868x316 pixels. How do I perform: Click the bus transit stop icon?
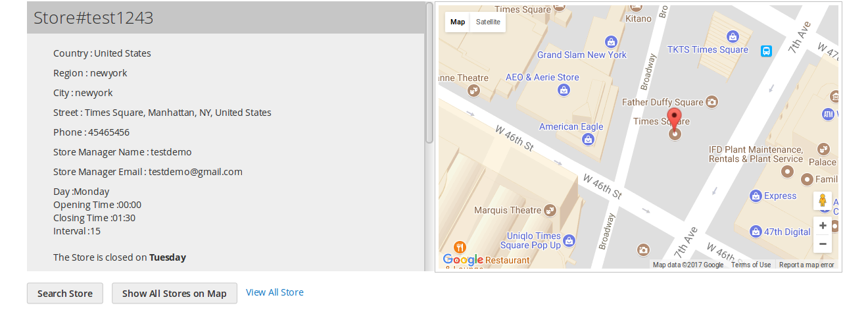[x=766, y=51]
